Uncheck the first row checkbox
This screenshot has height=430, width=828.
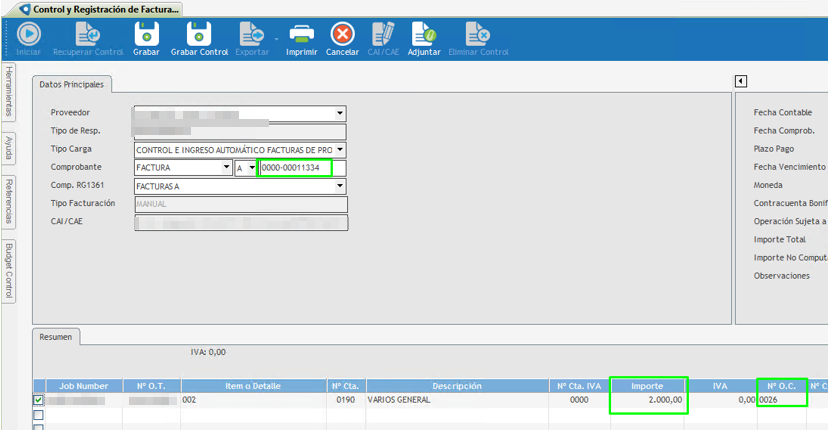pyautogui.click(x=39, y=400)
